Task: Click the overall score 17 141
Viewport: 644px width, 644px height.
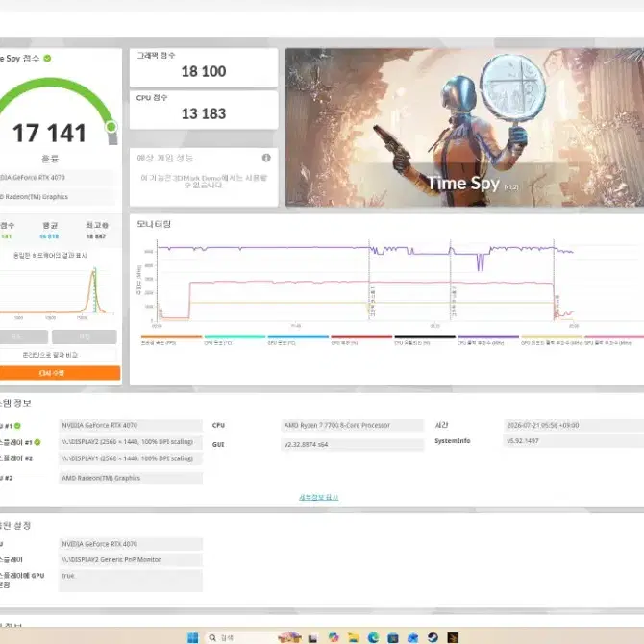Action: (x=49, y=133)
